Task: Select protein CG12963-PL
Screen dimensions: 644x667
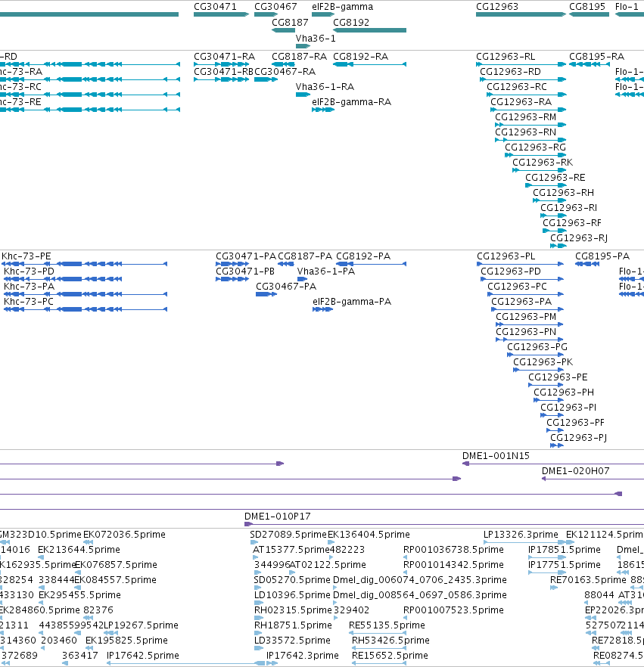Action: [506, 256]
